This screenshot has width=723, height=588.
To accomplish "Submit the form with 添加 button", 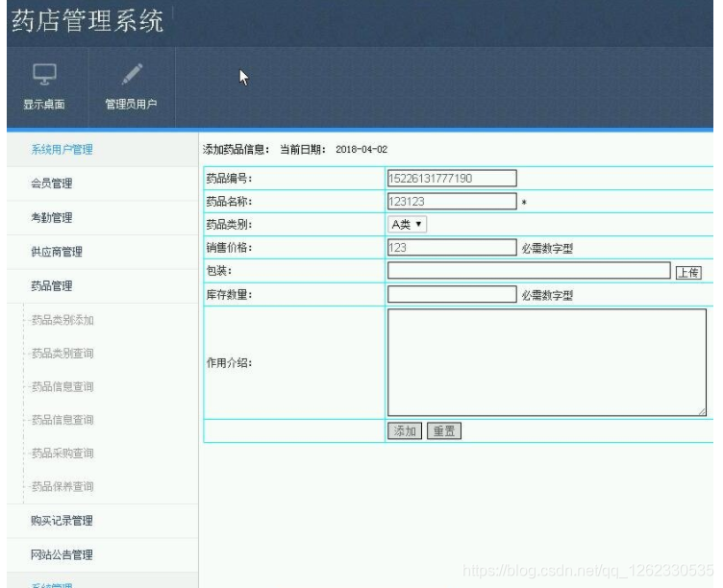I will click(x=405, y=431).
